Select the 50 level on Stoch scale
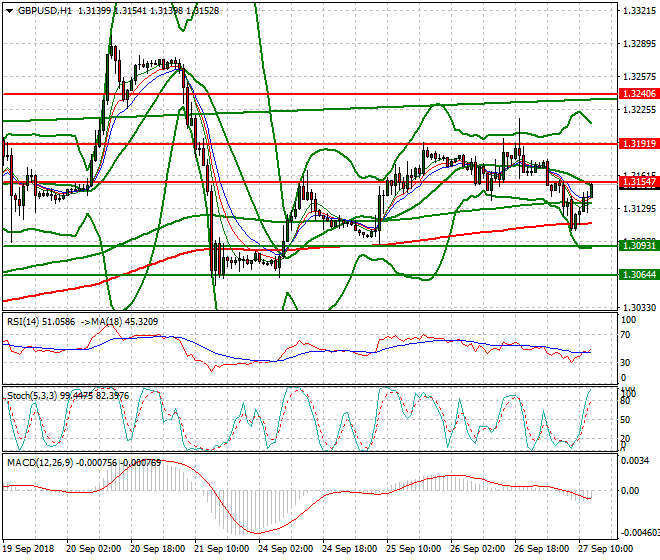The image size is (660, 560). [x=625, y=420]
